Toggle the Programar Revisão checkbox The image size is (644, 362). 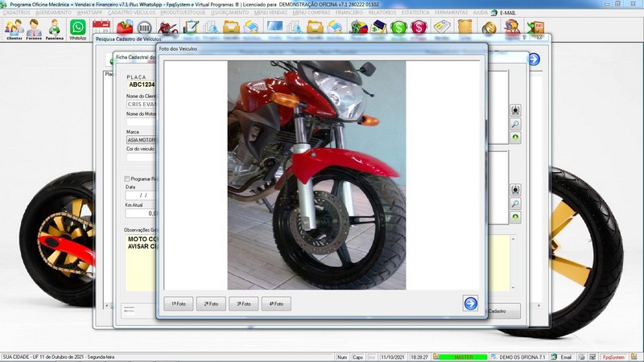click(x=127, y=179)
